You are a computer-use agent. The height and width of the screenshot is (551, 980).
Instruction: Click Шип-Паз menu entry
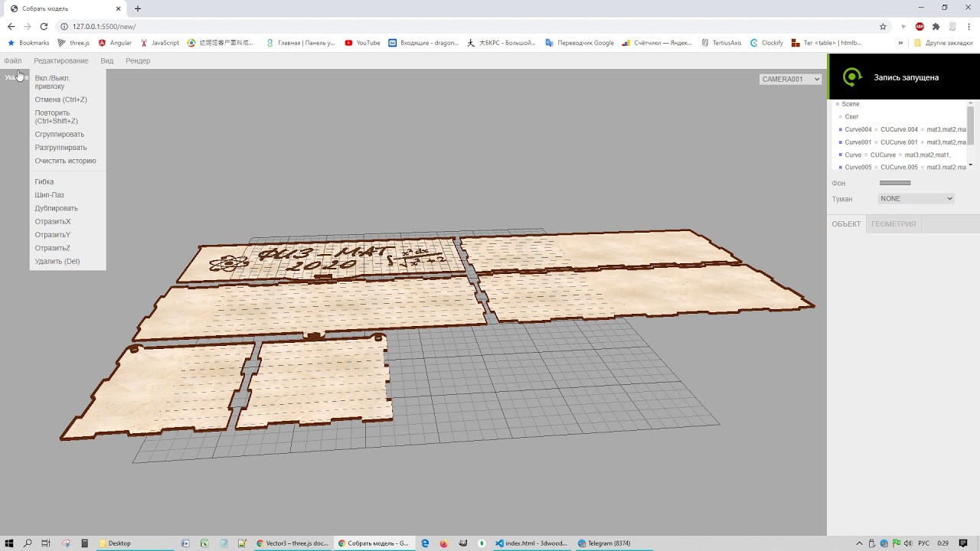[49, 195]
